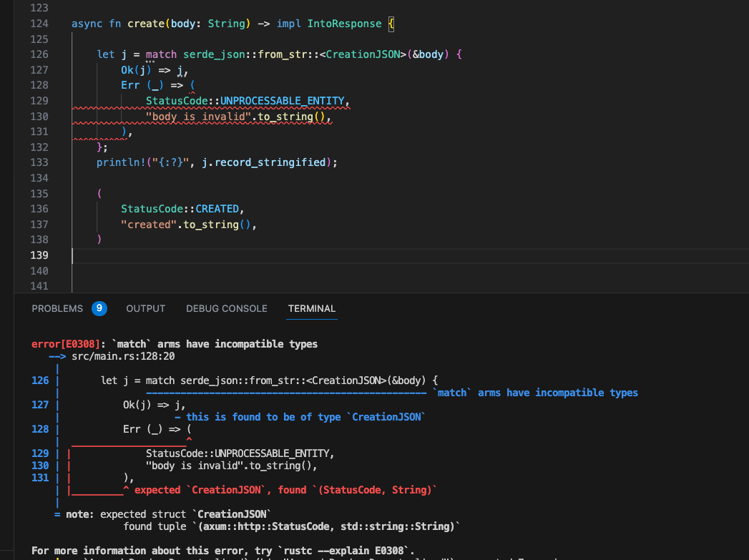Place cursor on 'create' function name

click(146, 24)
